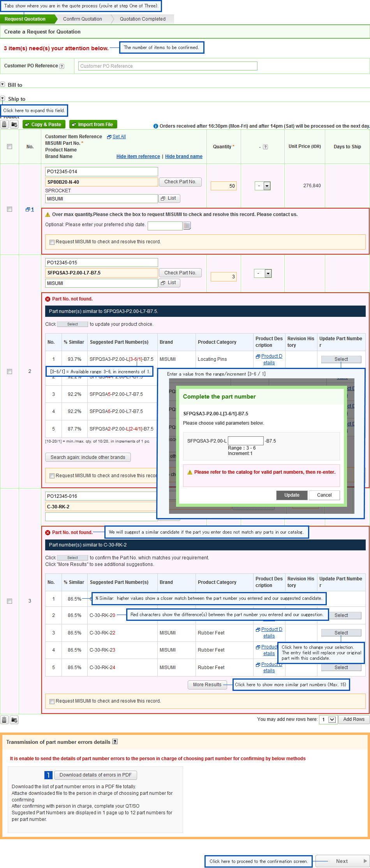The height and width of the screenshot is (868, 370).
Task: Click suggested part SFPQSA5-P2.00-L7-B7.5 text
Action: tap(116, 394)
